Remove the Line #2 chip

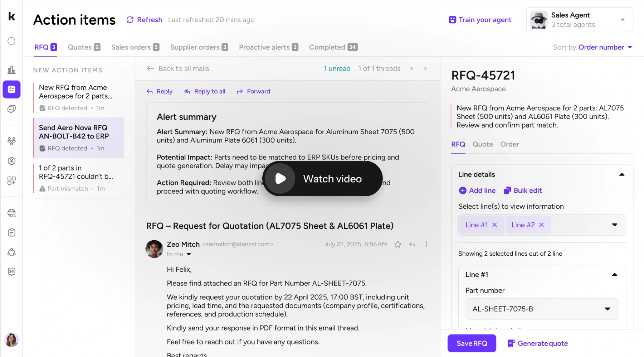[x=541, y=225]
